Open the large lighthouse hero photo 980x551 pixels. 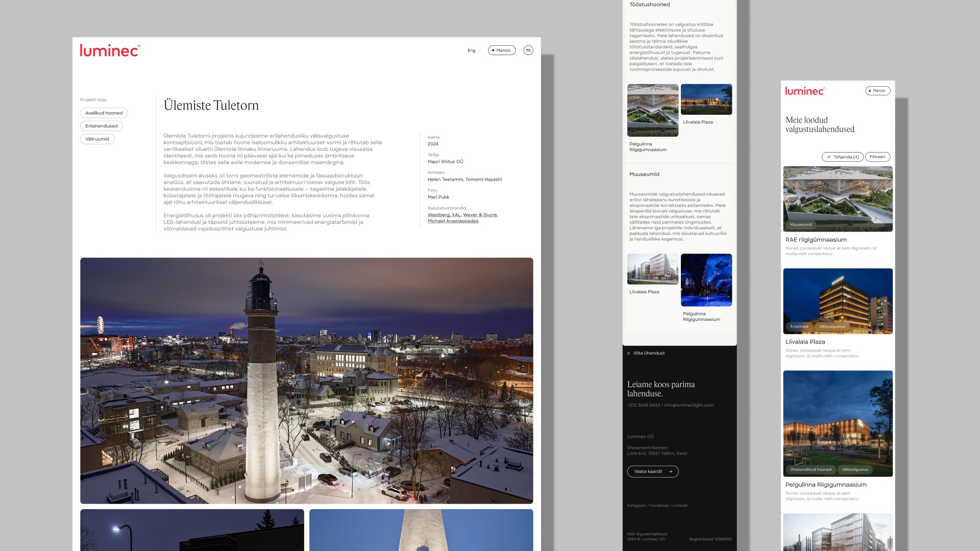(x=306, y=380)
